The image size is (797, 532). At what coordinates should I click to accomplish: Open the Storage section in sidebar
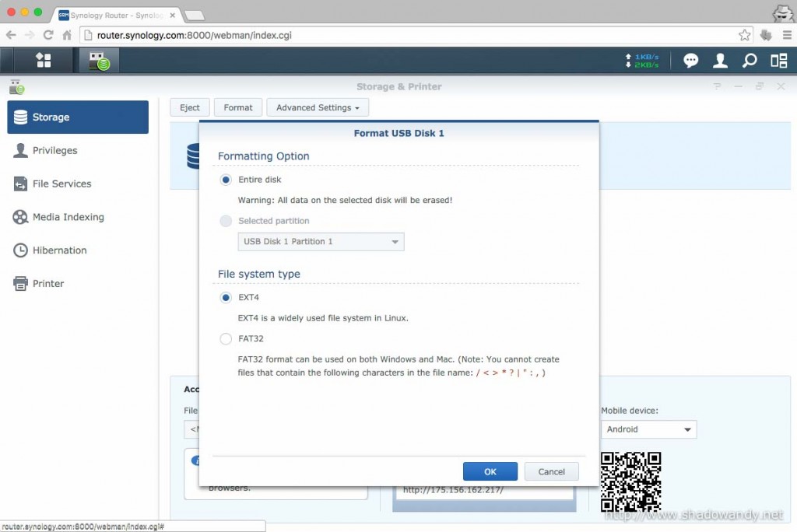click(x=78, y=117)
